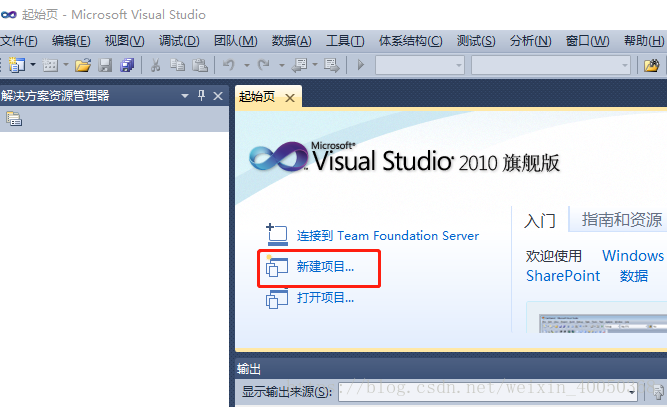Open the Help menu 帮助(H)
The width and height of the screenshot is (667, 407).
[644, 41]
